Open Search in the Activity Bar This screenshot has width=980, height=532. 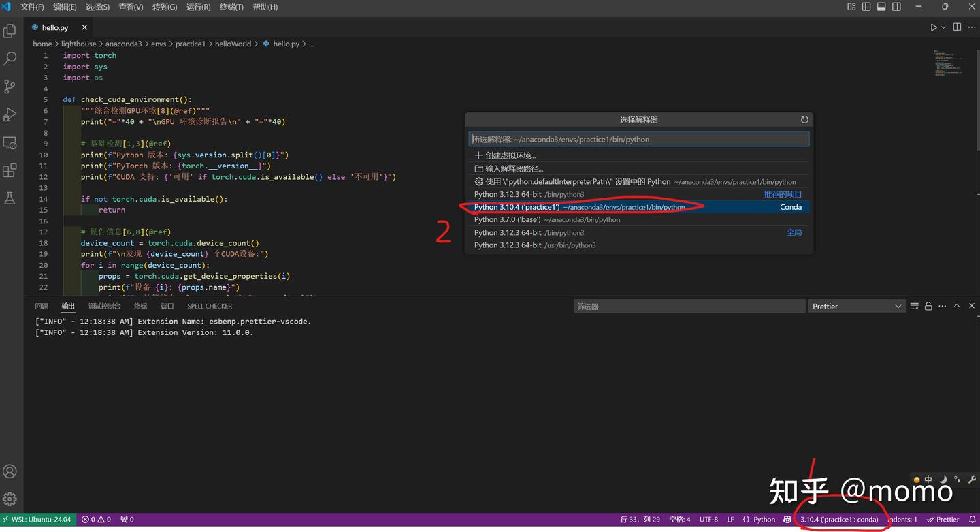10,59
